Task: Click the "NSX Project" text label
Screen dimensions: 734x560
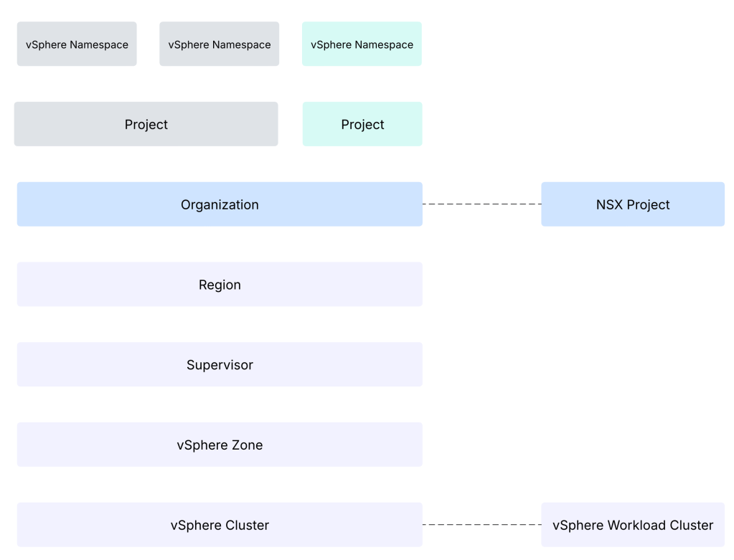Action: tap(633, 204)
